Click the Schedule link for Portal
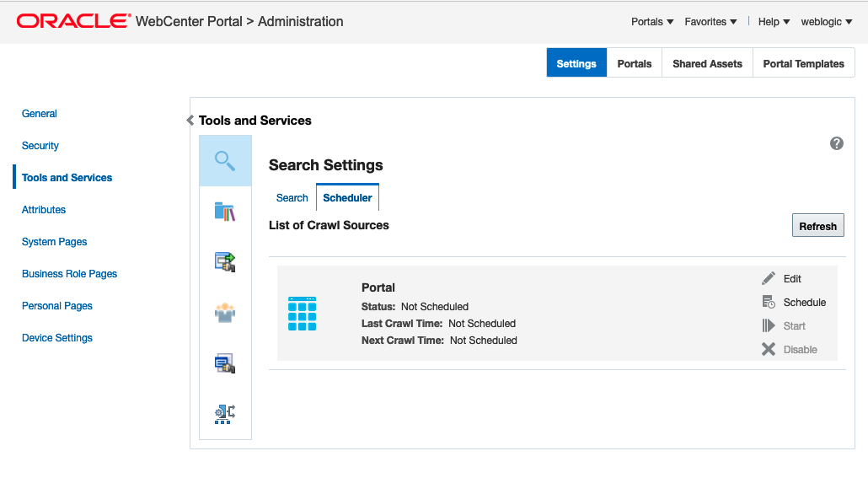The width and height of the screenshot is (868, 494). (x=804, y=303)
